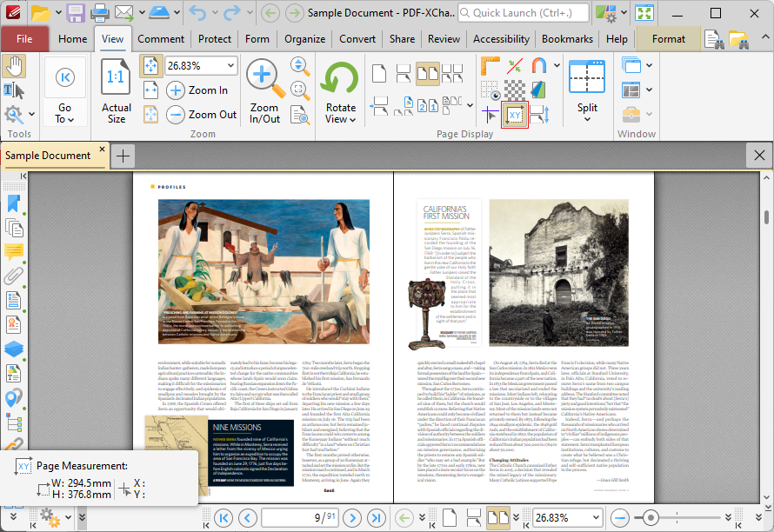Toggle Page Measurement XY icon

click(515, 115)
